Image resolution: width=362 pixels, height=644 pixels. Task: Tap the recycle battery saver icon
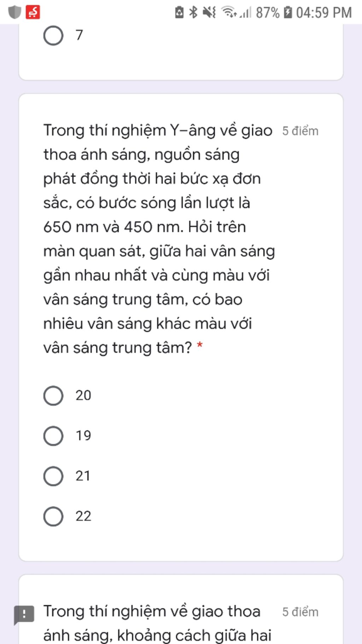click(x=179, y=12)
